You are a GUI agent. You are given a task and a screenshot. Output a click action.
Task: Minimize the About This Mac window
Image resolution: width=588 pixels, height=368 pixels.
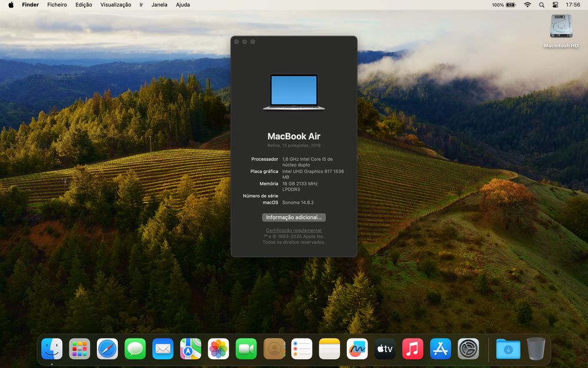(245, 42)
